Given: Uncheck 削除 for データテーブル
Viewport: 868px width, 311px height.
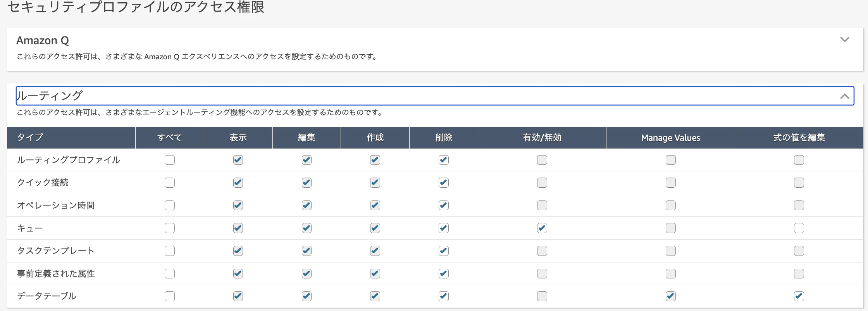Looking at the screenshot, I should click(444, 296).
